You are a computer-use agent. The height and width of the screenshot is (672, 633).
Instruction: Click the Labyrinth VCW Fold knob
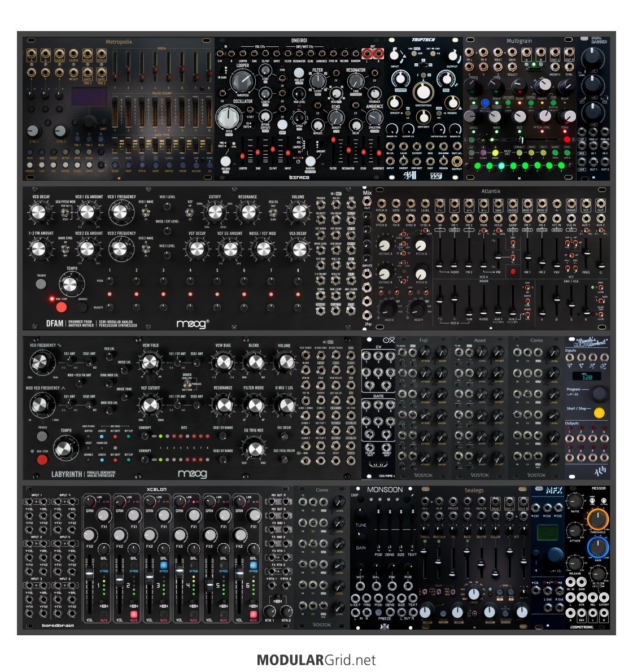click(150, 362)
